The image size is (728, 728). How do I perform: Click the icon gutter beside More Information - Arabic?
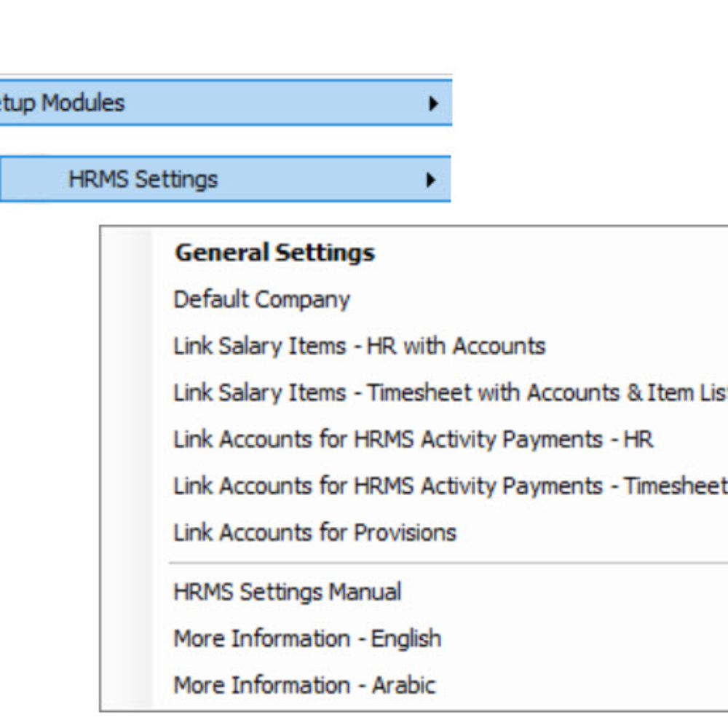coord(126,685)
